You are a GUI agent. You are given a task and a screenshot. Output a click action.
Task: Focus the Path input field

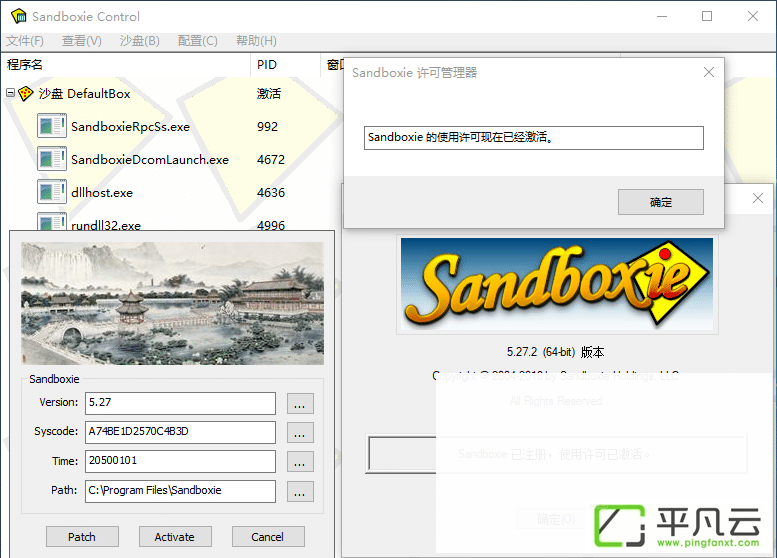[180, 491]
